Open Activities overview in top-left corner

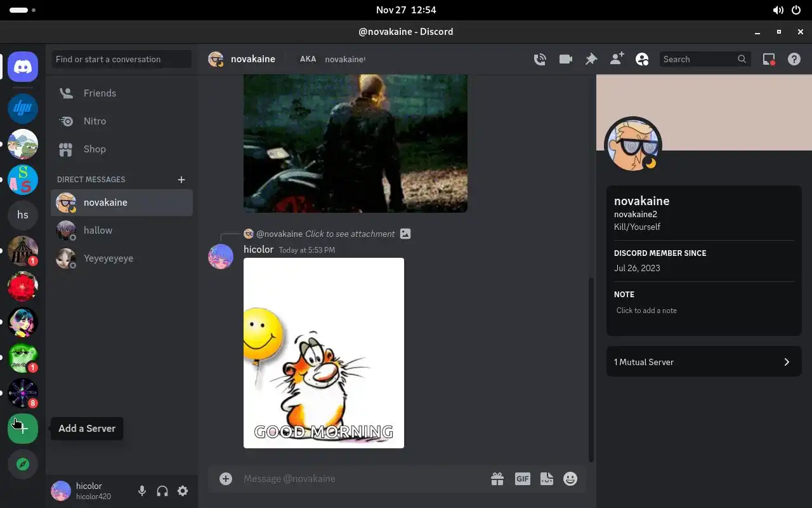coord(23,10)
